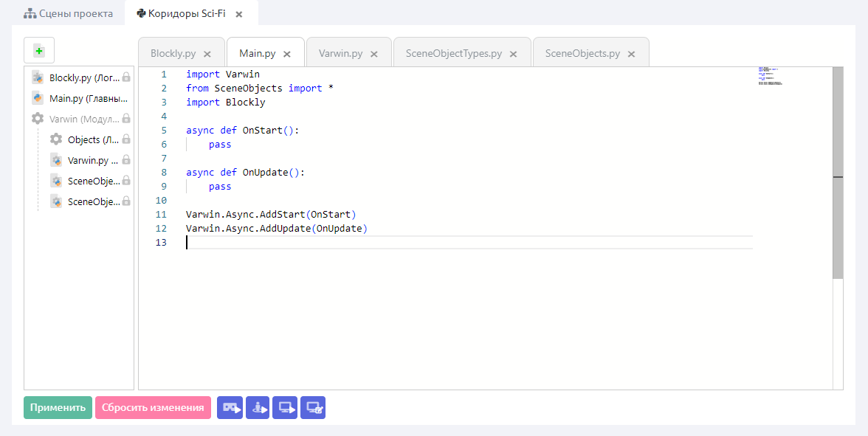Place cursor on empty code line 13
This screenshot has width=868, height=436.
tap(443, 243)
